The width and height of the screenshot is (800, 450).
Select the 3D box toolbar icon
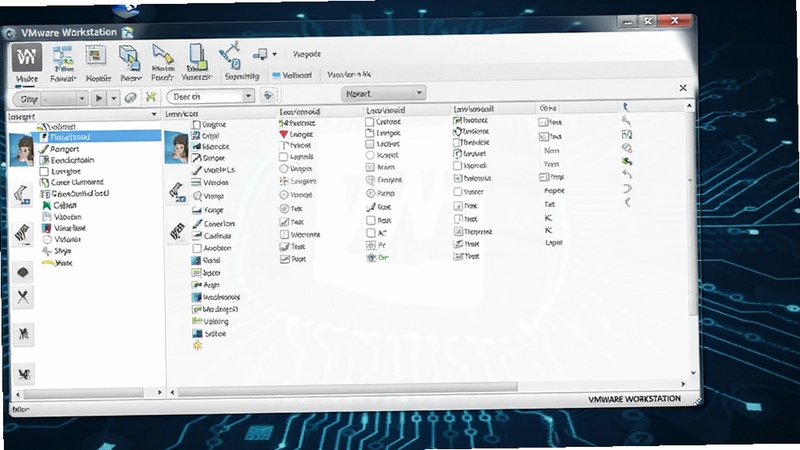click(x=129, y=57)
